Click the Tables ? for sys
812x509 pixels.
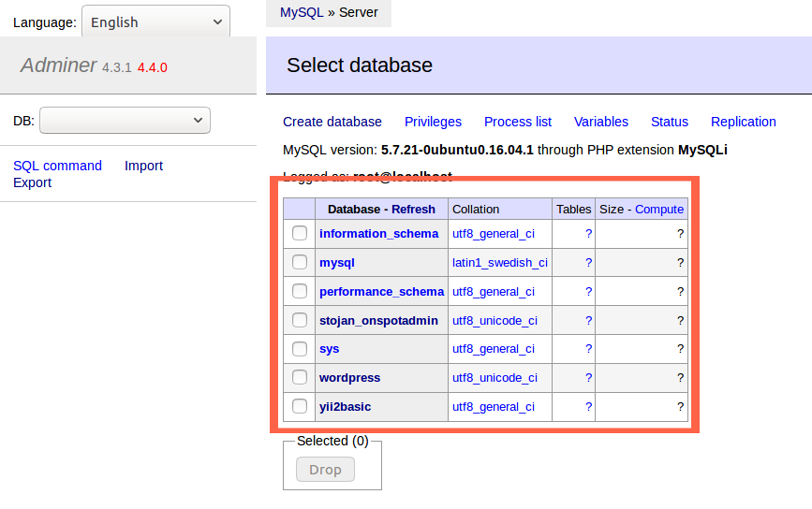coord(588,349)
